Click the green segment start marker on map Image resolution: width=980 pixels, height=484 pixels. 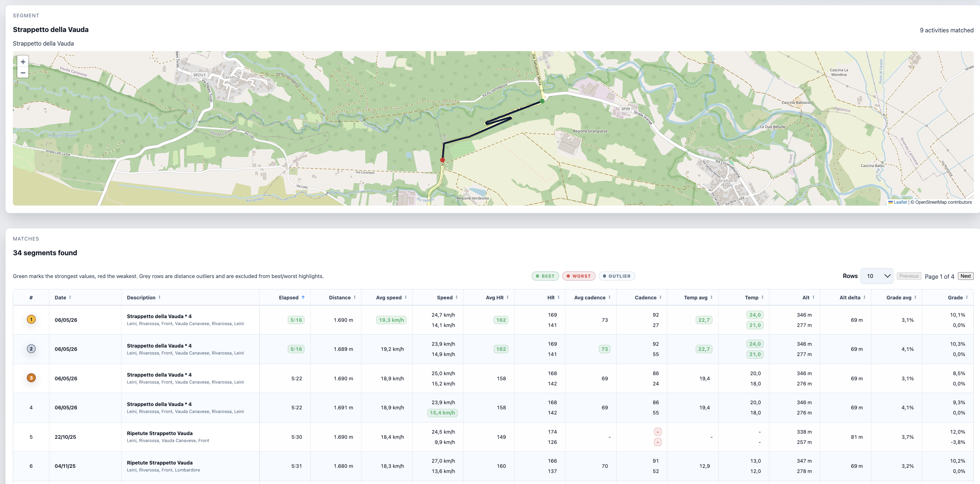(542, 101)
